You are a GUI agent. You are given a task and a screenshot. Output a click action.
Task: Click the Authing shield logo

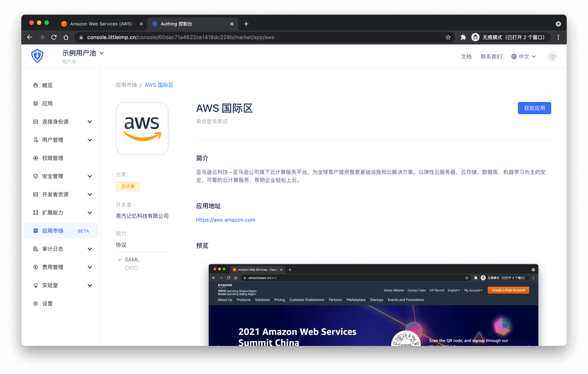pyautogui.click(x=37, y=56)
